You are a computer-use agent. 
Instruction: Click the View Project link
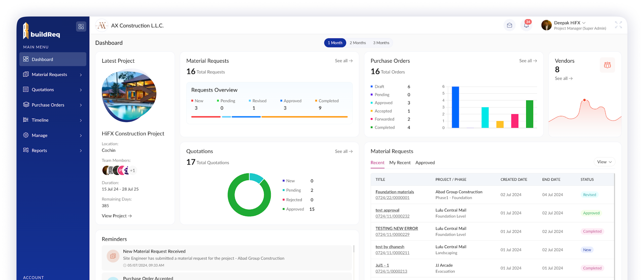[116, 216]
